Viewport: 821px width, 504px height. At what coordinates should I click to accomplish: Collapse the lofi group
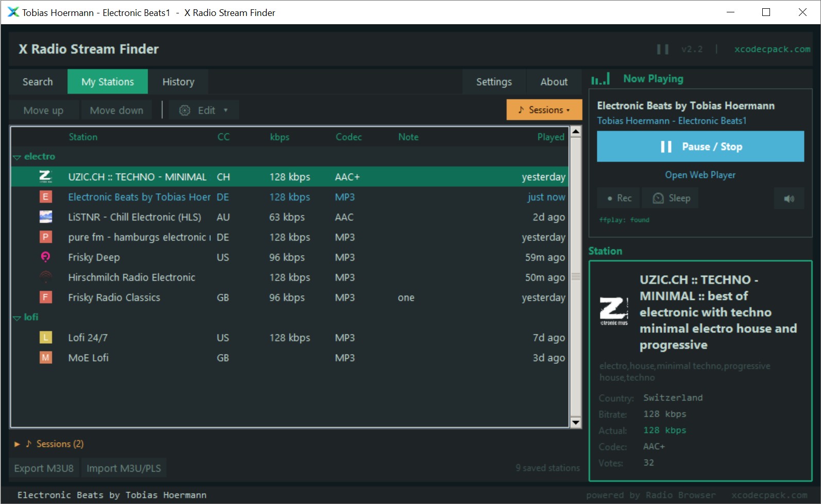pyautogui.click(x=17, y=317)
